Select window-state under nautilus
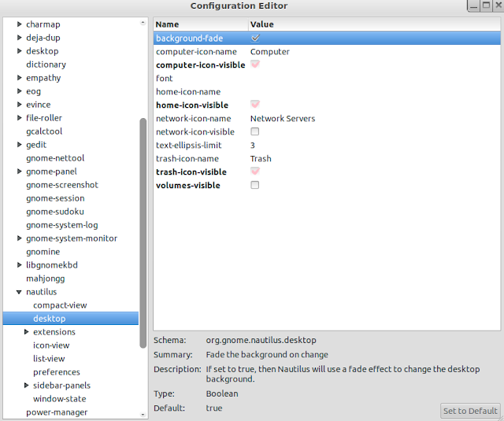The height and width of the screenshot is (421, 504). pos(60,399)
